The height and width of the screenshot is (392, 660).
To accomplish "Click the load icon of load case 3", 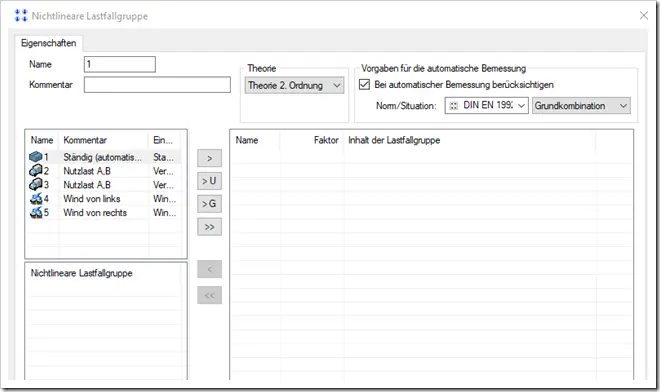I will coord(35,184).
